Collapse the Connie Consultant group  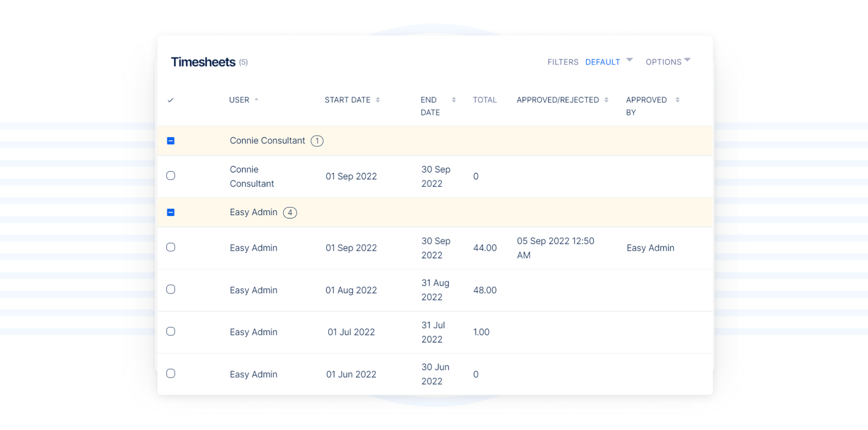tap(171, 141)
